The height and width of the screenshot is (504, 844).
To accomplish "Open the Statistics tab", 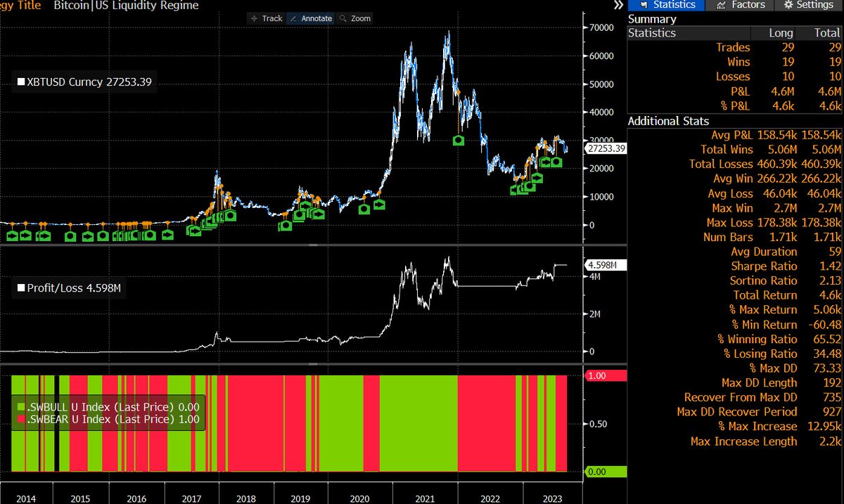I will click(665, 5).
